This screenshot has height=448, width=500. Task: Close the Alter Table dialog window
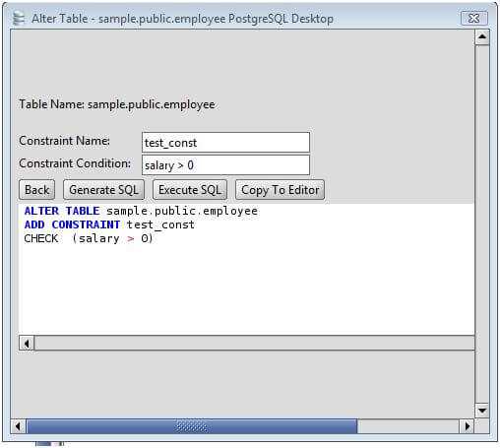point(474,18)
